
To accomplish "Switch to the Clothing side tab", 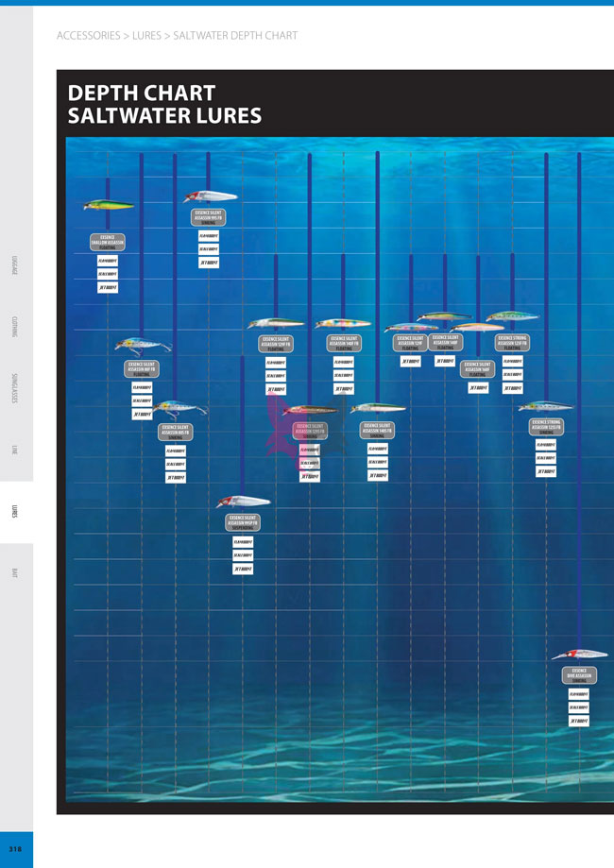I will click(16, 326).
